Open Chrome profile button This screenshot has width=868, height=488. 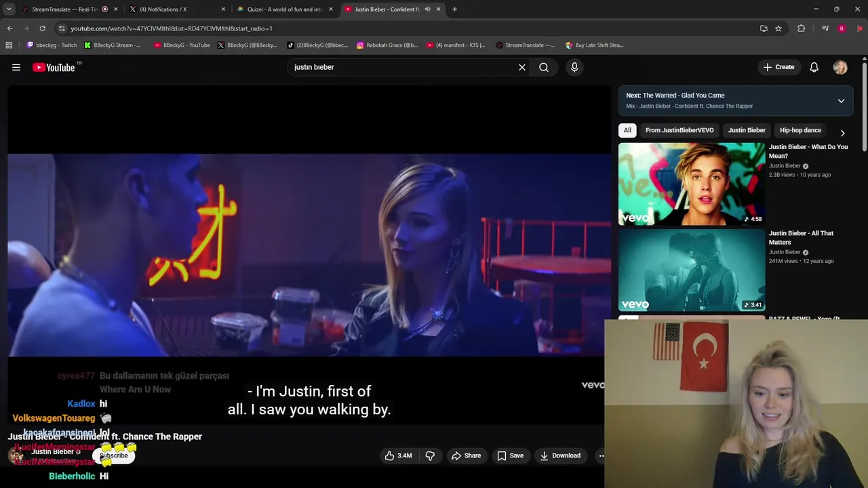coord(842,28)
